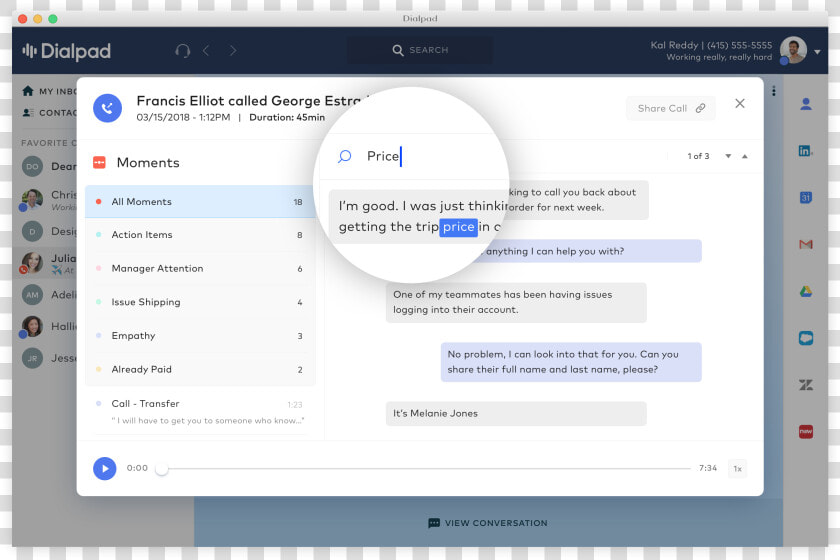Jump to next search result arrow

(x=728, y=156)
